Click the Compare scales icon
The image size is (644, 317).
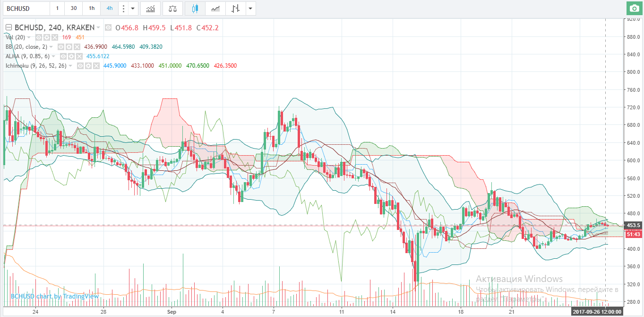[173, 9]
